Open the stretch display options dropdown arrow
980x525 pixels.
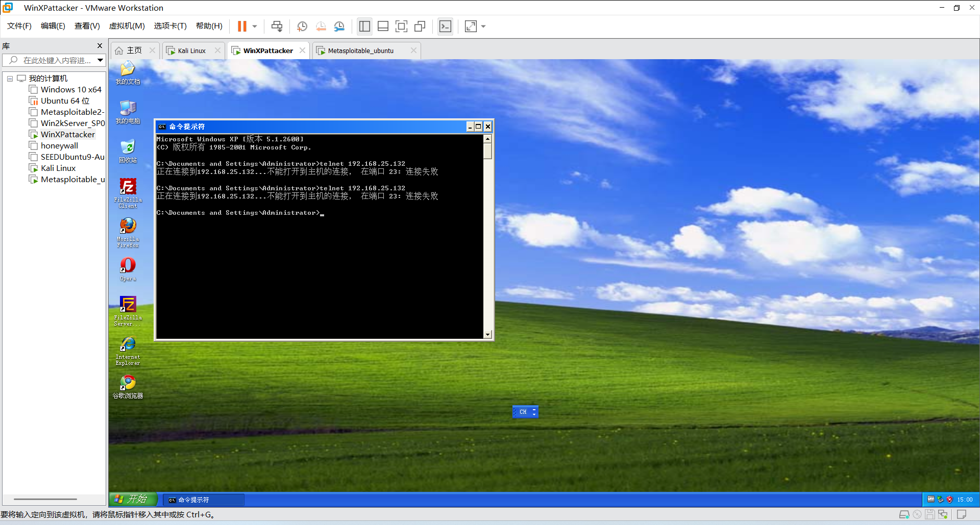pyautogui.click(x=483, y=27)
